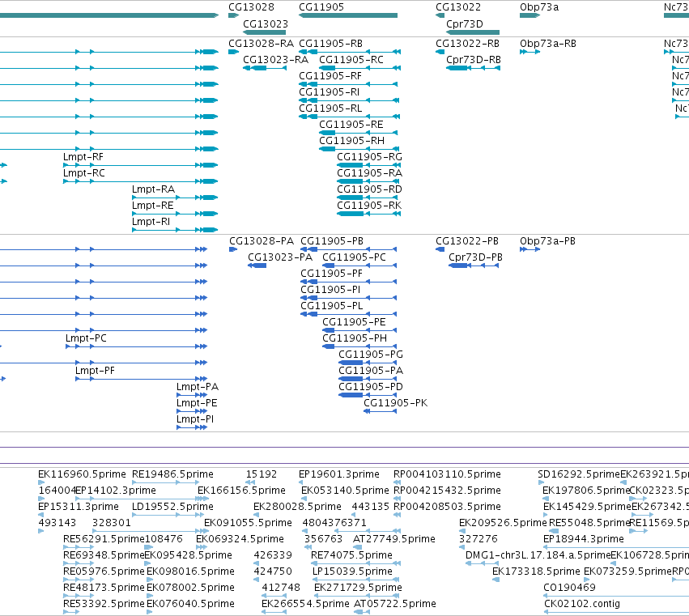
Task: Select protein CG11905-PF
Action: (x=331, y=274)
